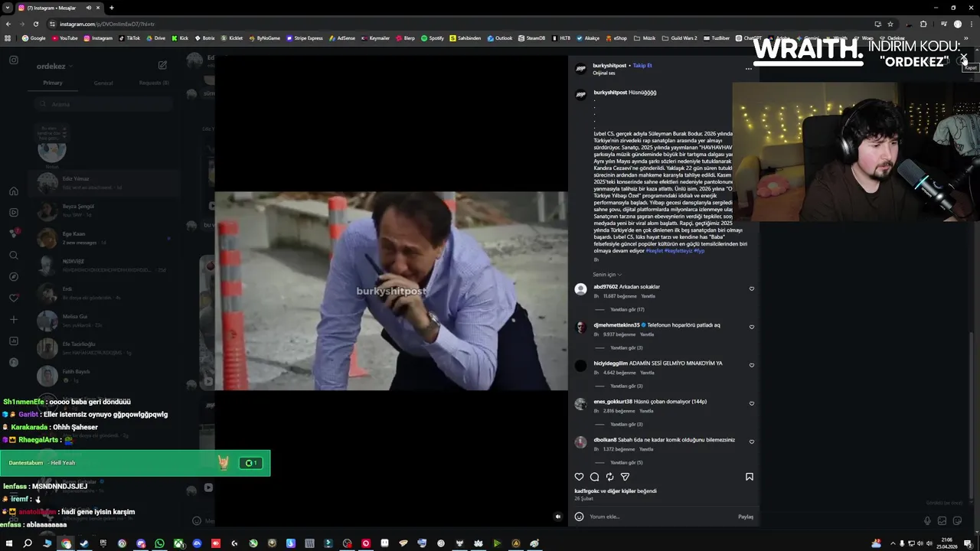Switch to Requests (8) messages tab
Viewport: 980px width, 551px height.
tap(154, 83)
